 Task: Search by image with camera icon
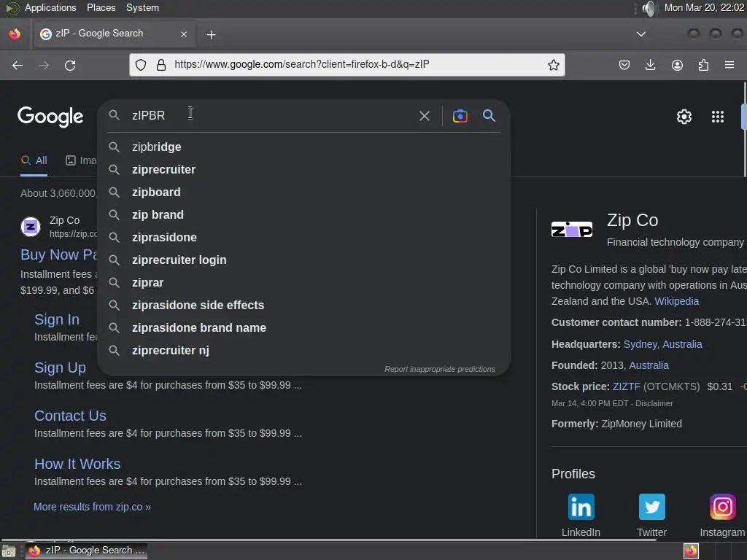pos(460,116)
